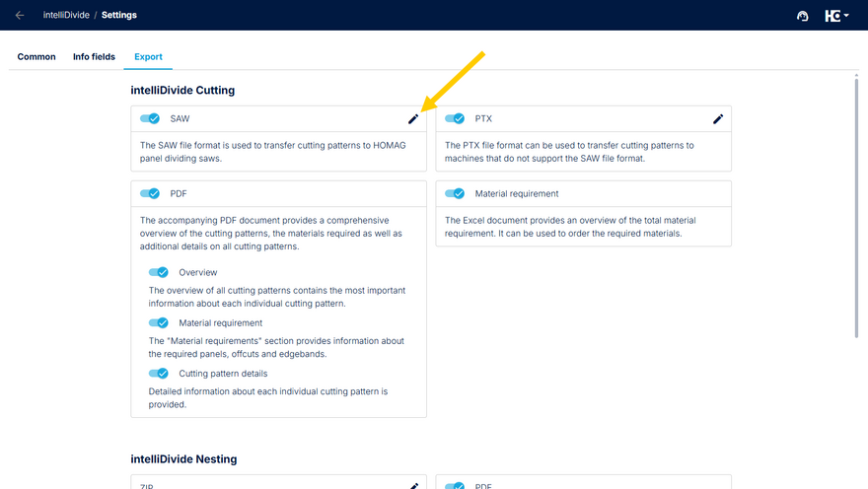Edit the PTX export settings pencil

[x=718, y=119]
